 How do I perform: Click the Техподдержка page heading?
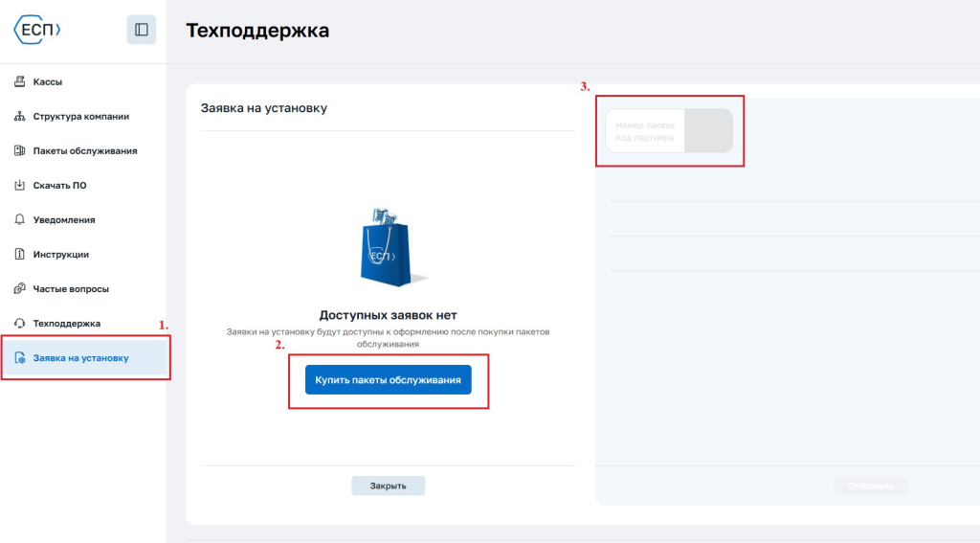pos(257,30)
